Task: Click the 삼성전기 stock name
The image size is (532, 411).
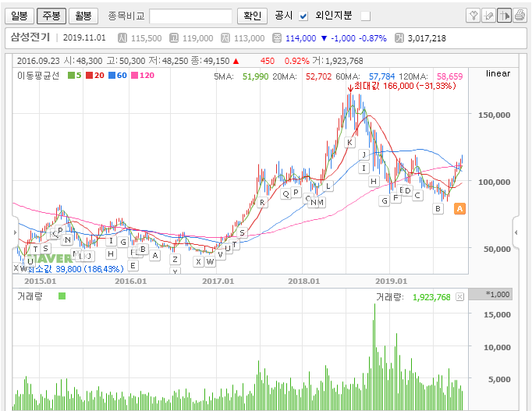Action: (30, 37)
